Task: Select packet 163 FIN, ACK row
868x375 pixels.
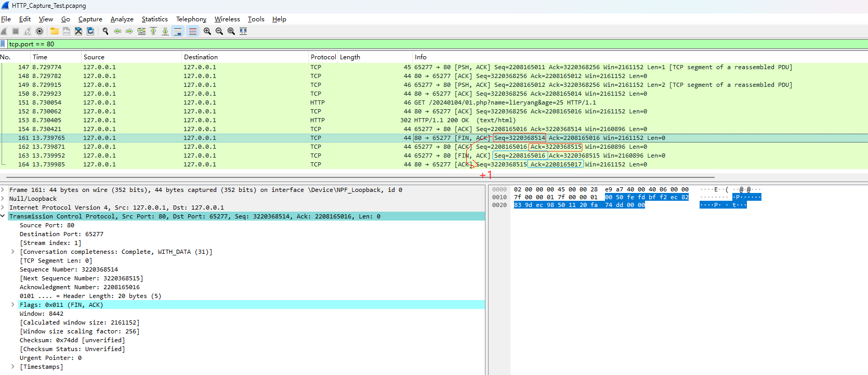Action: (x=433, y=156)
